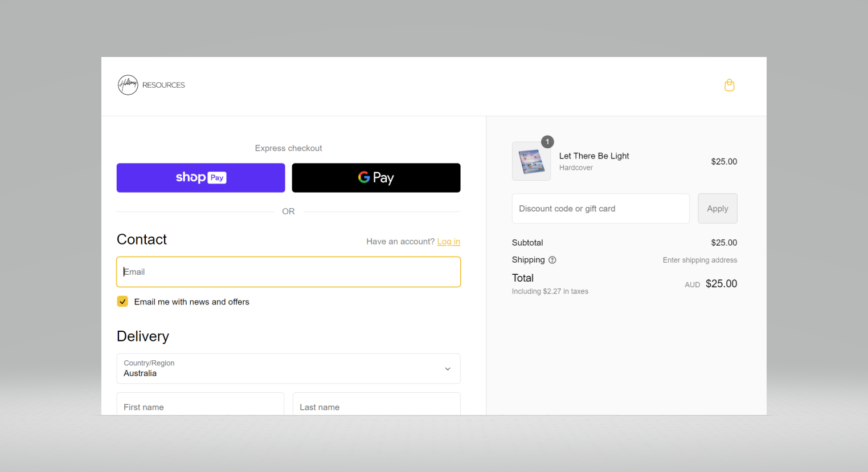
Task: Click the Enter shipping address text
Action: [x=699, y=260]
